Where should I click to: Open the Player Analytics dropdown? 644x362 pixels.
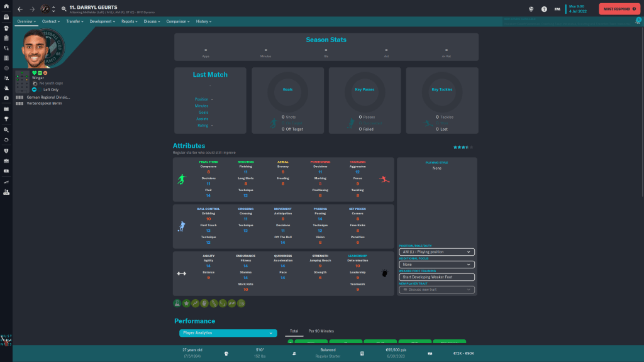point(228,332)
